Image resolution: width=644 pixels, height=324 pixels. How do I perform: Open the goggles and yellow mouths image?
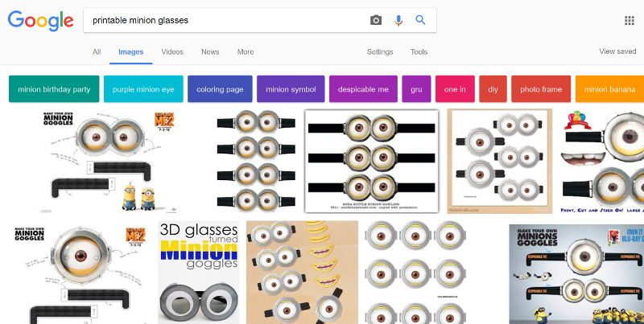tap(303, 273)
